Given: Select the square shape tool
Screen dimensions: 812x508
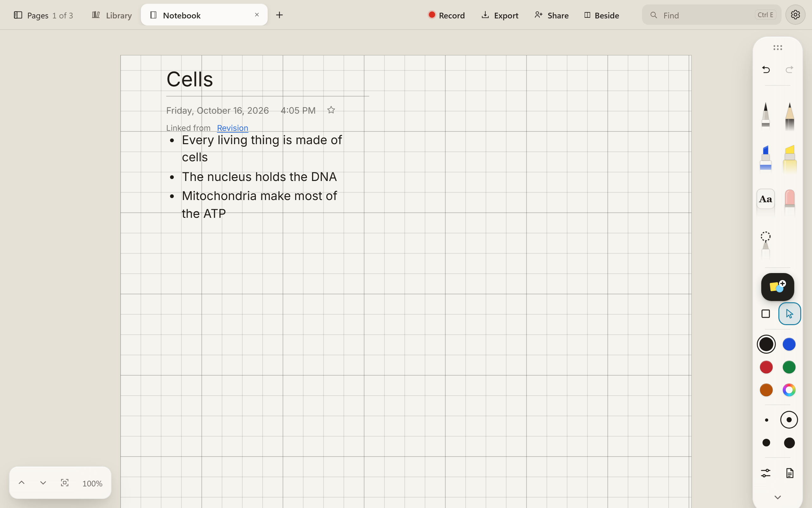Looking at the screenshot, I should point(766,314).
